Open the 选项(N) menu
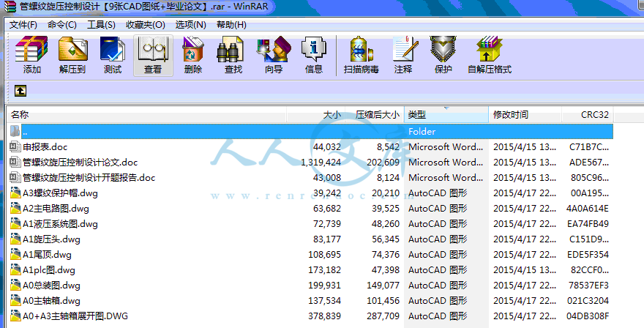Viewport: 644px width, 328px height. click(x=190, y=25)
